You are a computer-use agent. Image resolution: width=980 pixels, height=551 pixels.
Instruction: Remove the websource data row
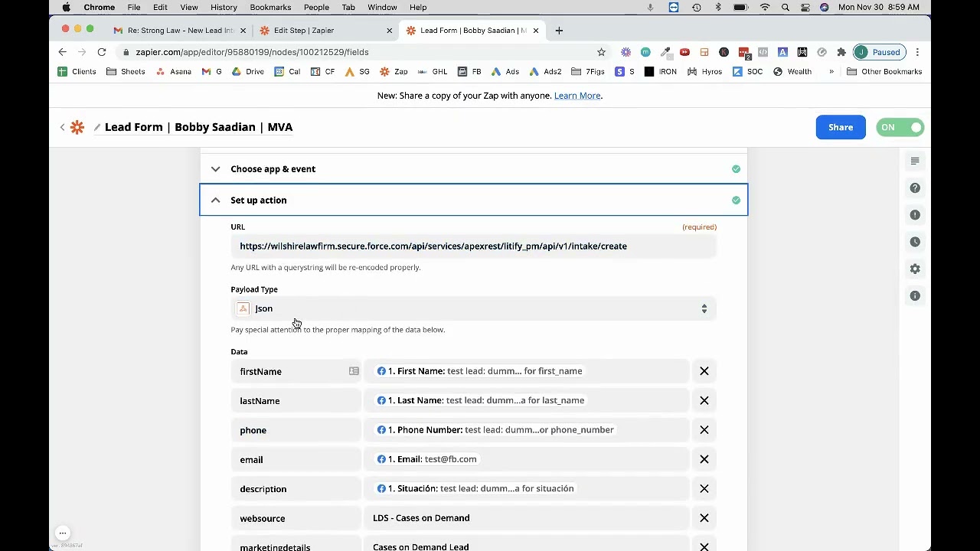[x=704, y=518]
